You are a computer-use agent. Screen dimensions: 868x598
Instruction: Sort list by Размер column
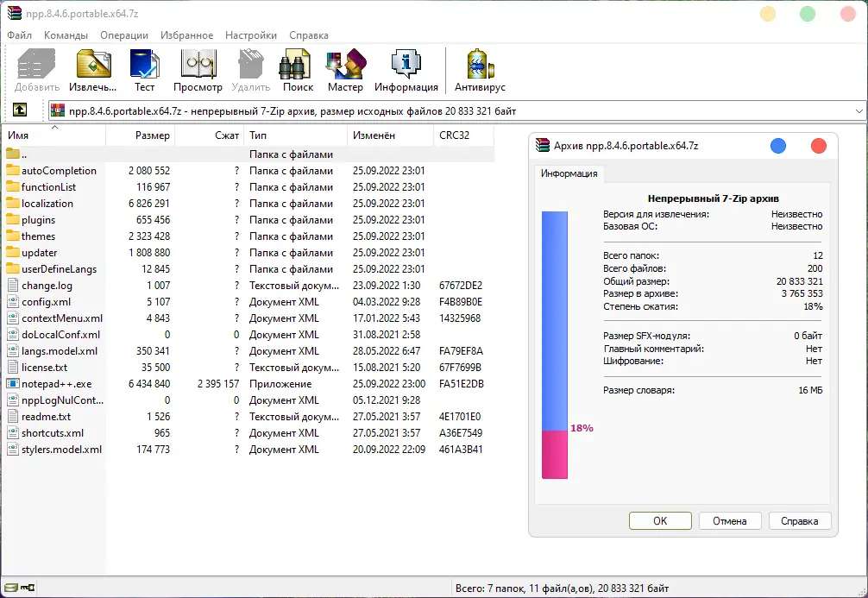(x=140, y=135)
